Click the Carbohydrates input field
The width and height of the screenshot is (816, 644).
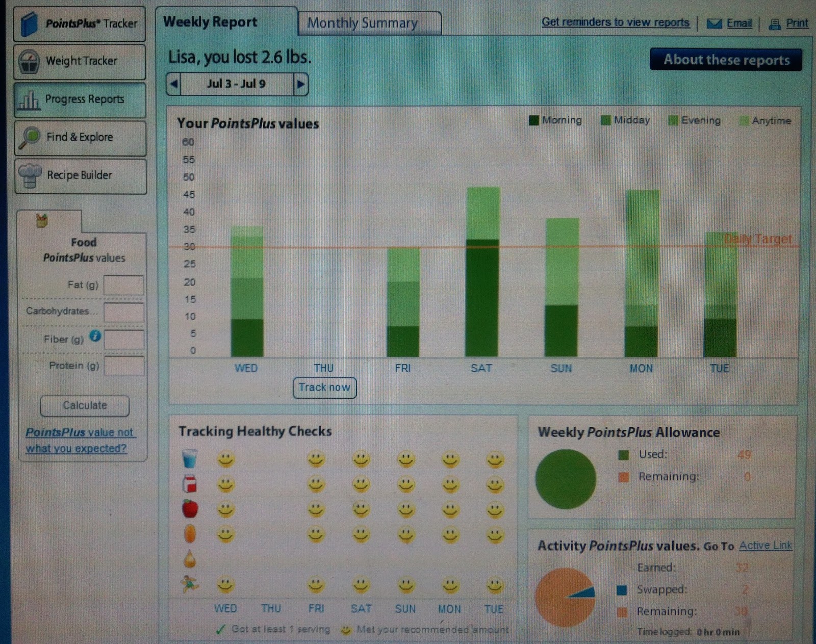click(124, 312)
